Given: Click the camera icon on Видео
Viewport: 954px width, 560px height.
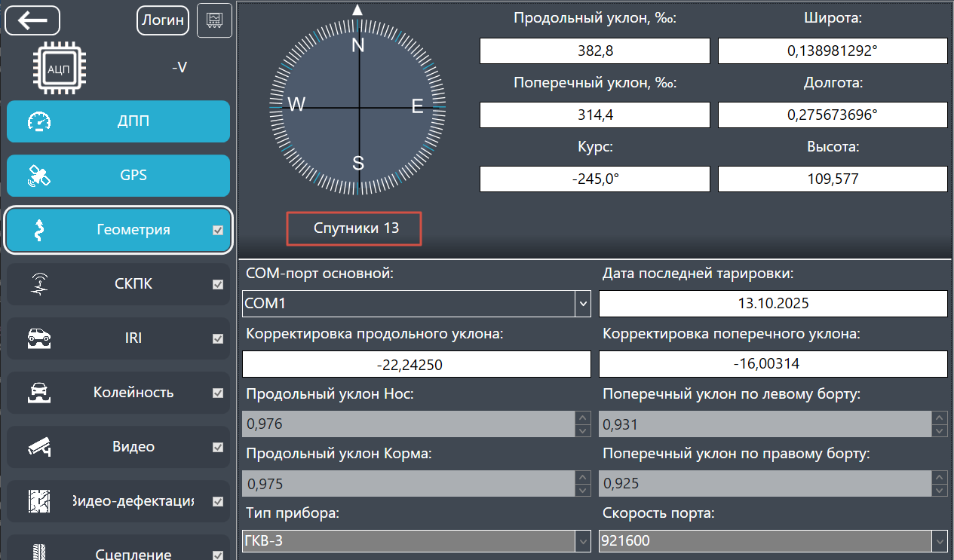Looking at the screenshot, I should [38, 447].
